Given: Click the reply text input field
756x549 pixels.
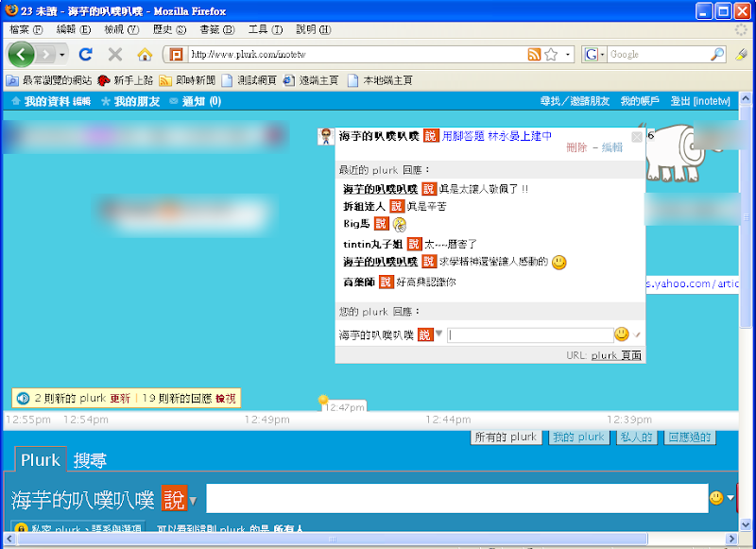Looking at the screenshot, I should (x=530, y=335).
